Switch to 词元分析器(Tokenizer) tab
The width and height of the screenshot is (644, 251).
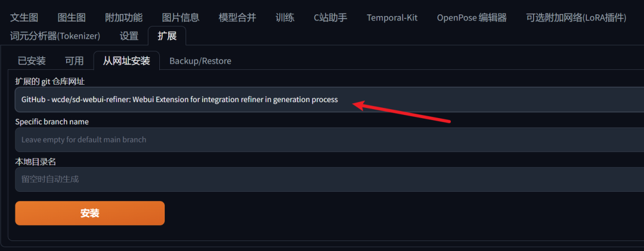pos(55,36)
